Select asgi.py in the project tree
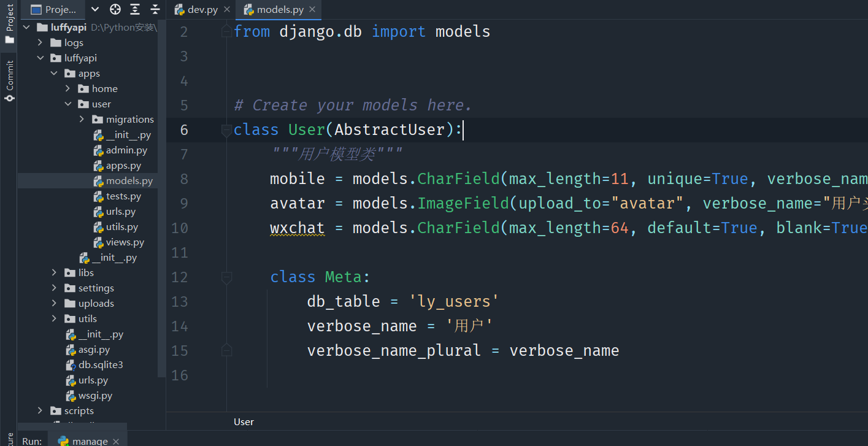The image size is (868, 446). (x=94, y=350)
